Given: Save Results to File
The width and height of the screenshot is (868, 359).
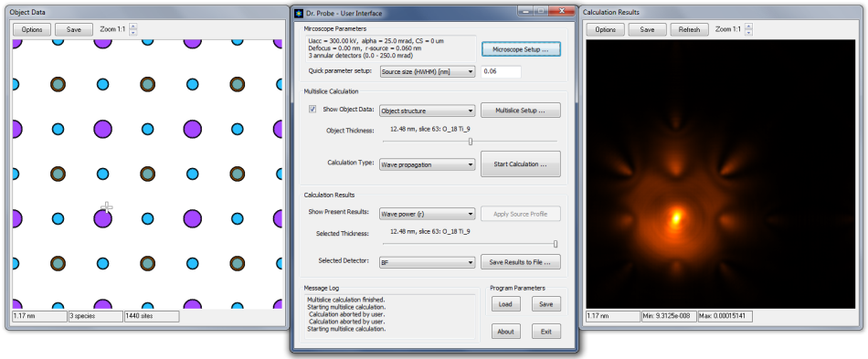Looking at the screenshot, I should point(521,262).
